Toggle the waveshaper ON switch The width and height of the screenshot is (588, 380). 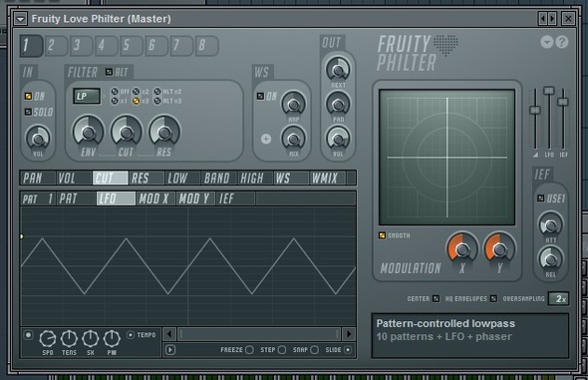[260, 97]
